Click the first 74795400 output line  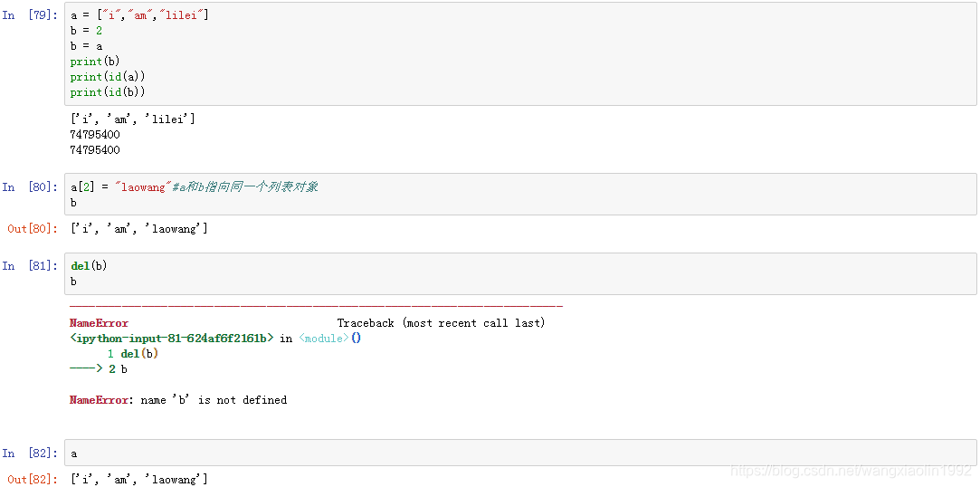point(95,134)
